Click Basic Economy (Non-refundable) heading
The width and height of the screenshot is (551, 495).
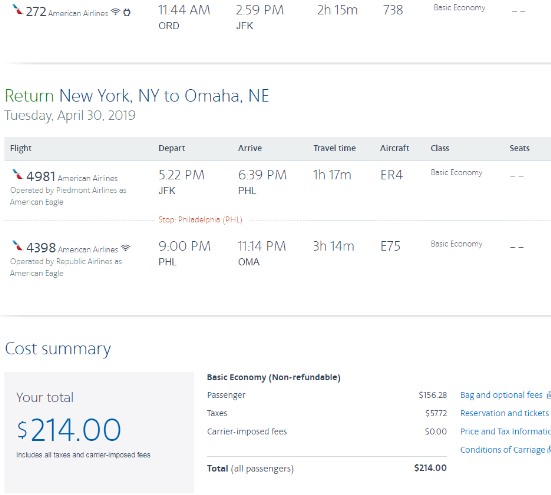point(274,377)
